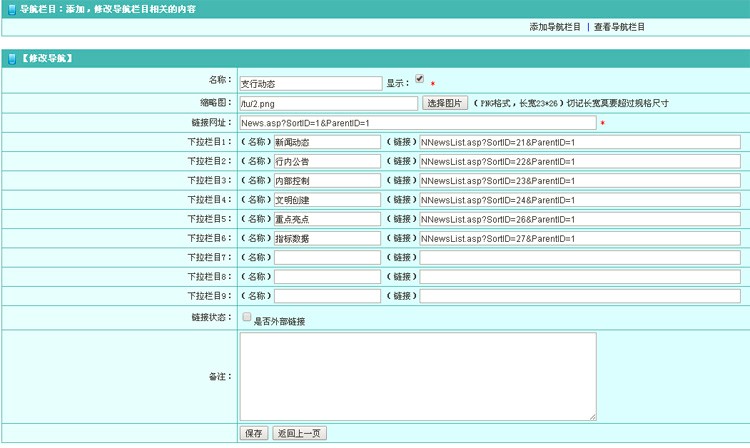Click the empty 下拉栏目9 link field
Image resolution: width=750 pixels, height=448 pixels.
pyautogui.click(x=580, y=296)
